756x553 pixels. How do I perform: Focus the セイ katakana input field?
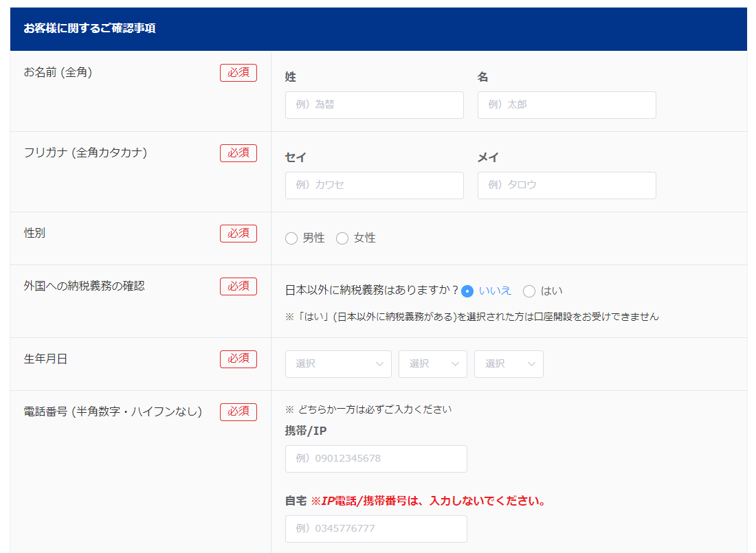[374, 185]
